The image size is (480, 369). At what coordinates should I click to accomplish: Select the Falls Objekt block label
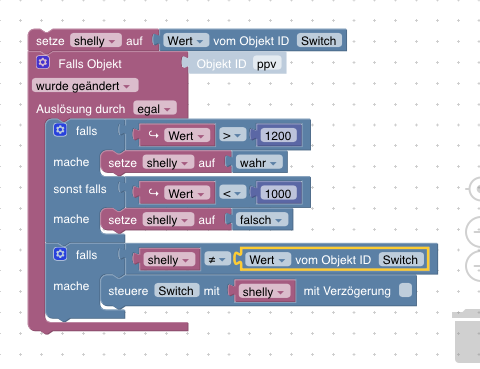(90, 64)
